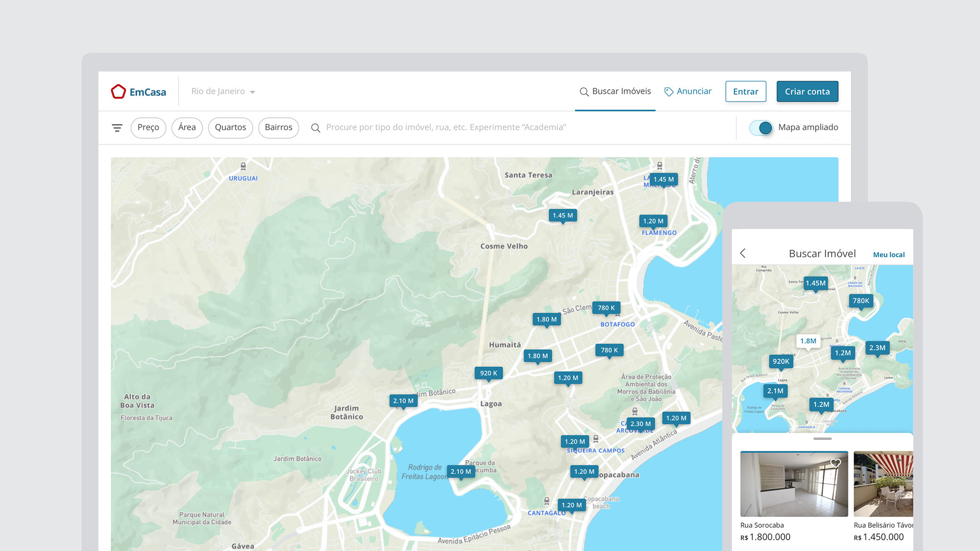Click the Criar conta button
Screen dimensions: 980x551
[x=807, y=91]
